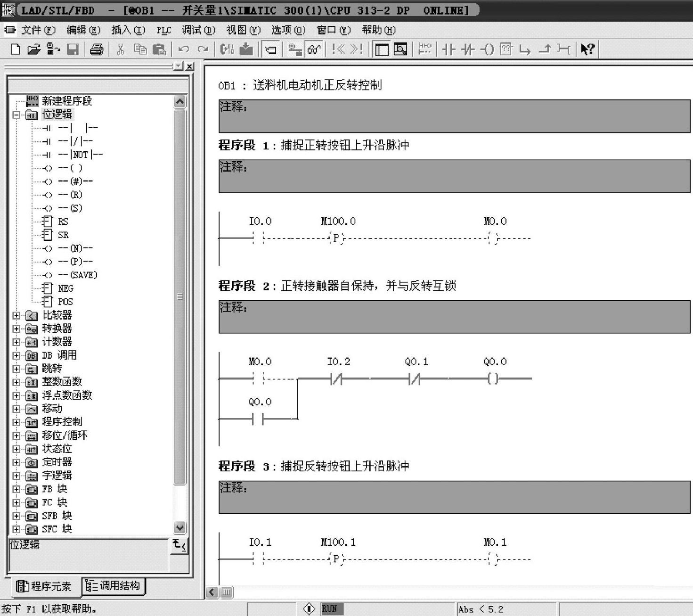Select the SR flip-flop element
693x616 pixels.
click(63, 235)
